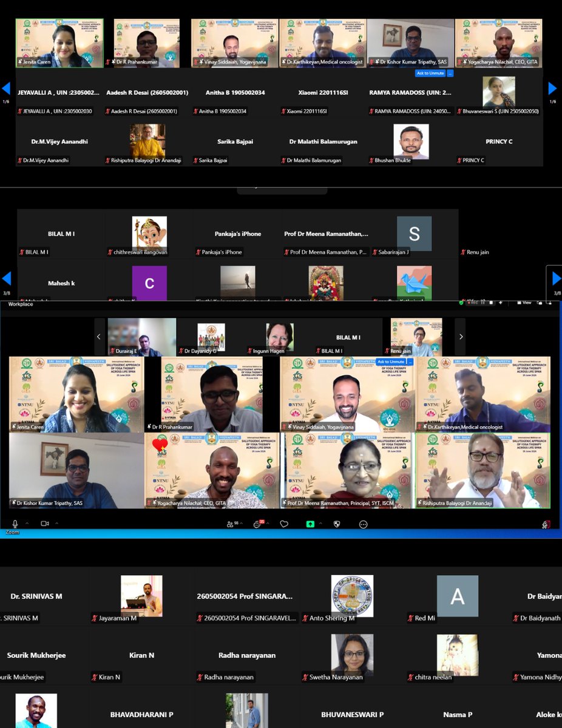Image resolution: width=562 pixels, height=728 pixels.
Task: Select Renu jain thumbnail in strip
Action: (416, 337)
